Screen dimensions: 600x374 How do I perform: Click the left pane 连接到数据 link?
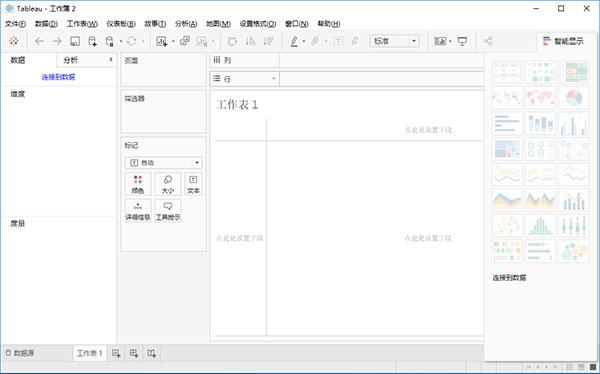[x=58, y=77]
